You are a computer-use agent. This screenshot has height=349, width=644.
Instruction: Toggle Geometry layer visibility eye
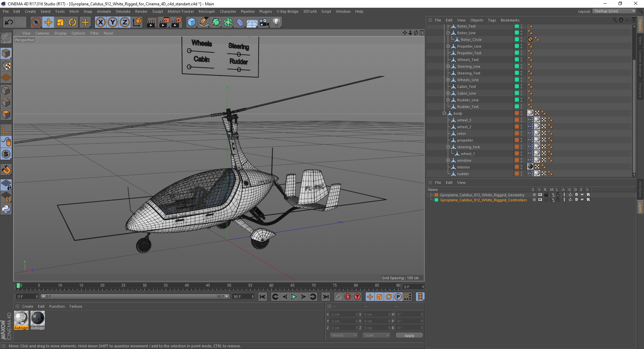540,195
